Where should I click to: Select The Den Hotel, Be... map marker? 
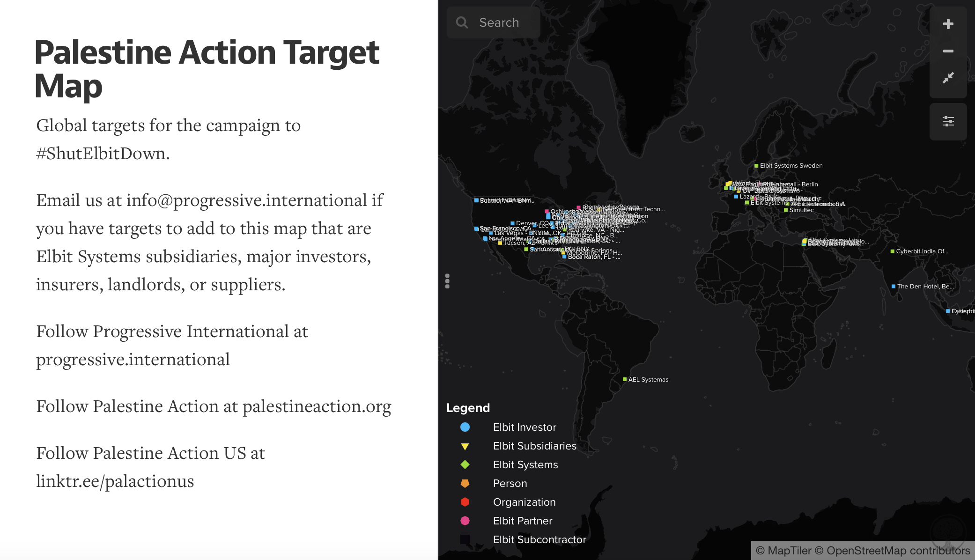pos(894,286)
